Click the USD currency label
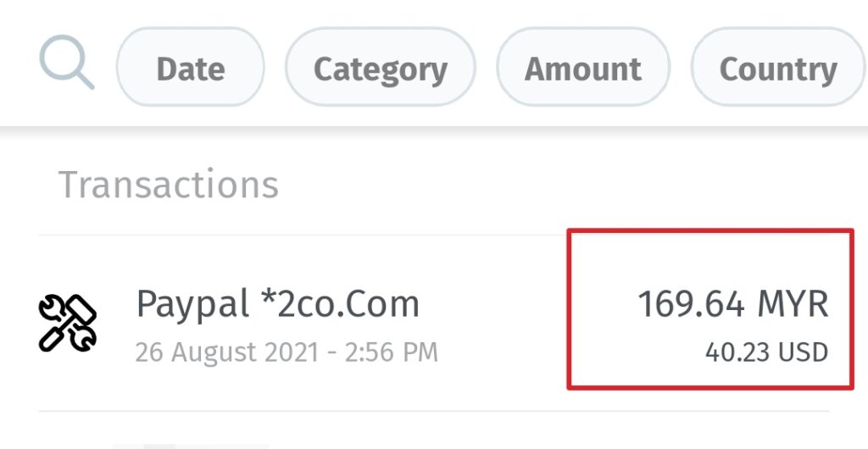 [x=804, y=352]
